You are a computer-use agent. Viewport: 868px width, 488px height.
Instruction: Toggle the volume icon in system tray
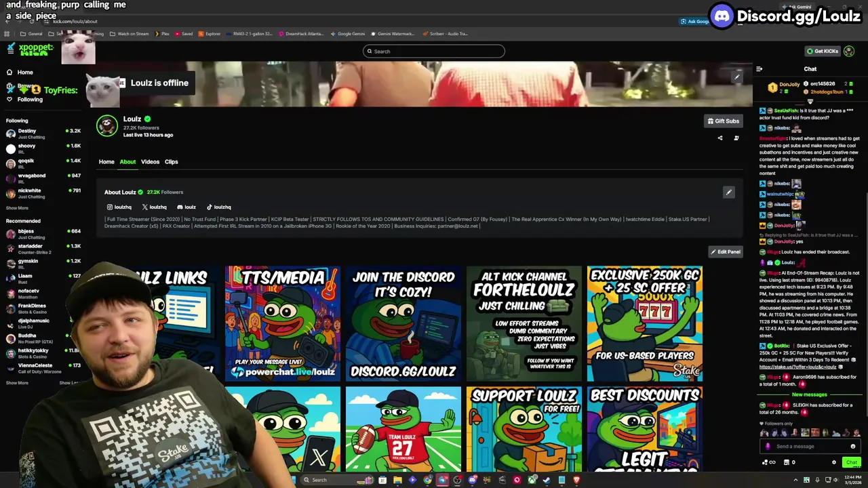(835, 480)
